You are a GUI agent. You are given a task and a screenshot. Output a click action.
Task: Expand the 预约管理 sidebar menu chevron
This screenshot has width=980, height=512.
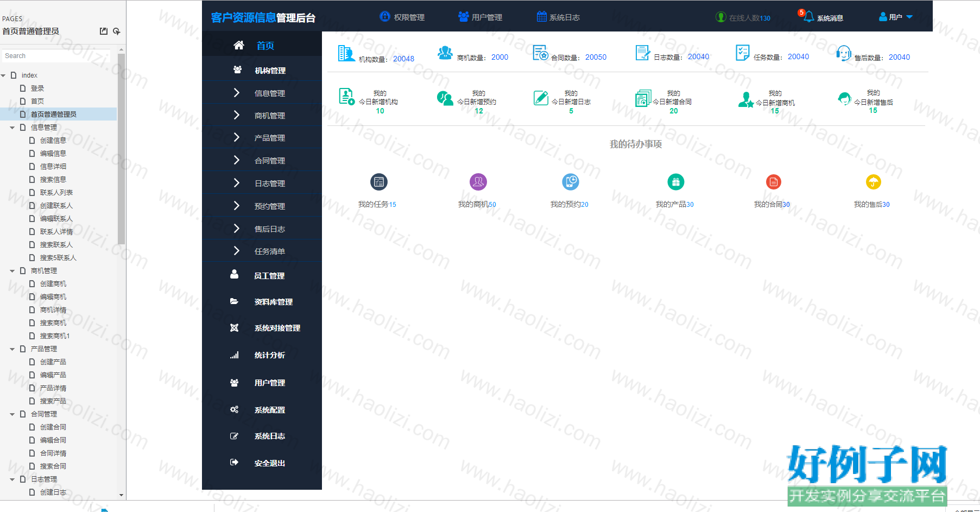(x=237, y=206)
